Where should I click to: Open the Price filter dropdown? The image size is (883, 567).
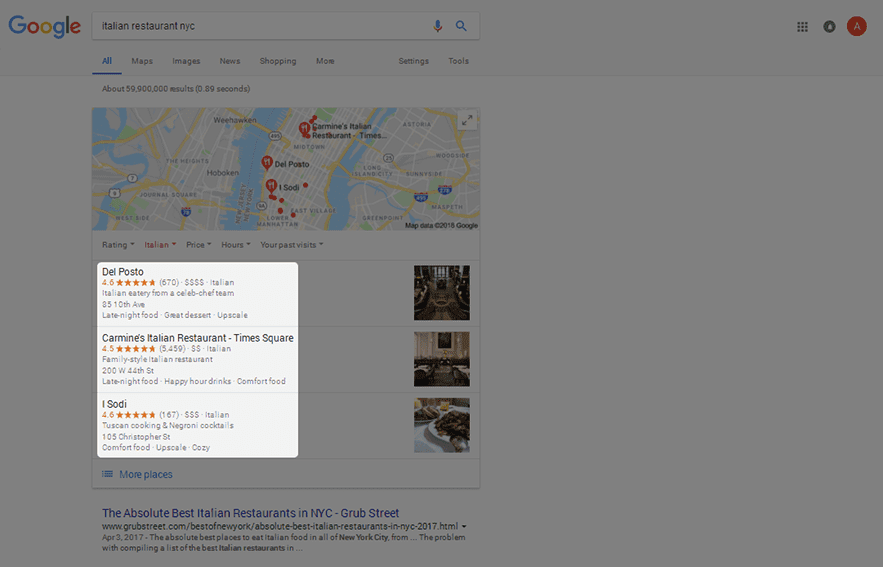coord(198,245)
